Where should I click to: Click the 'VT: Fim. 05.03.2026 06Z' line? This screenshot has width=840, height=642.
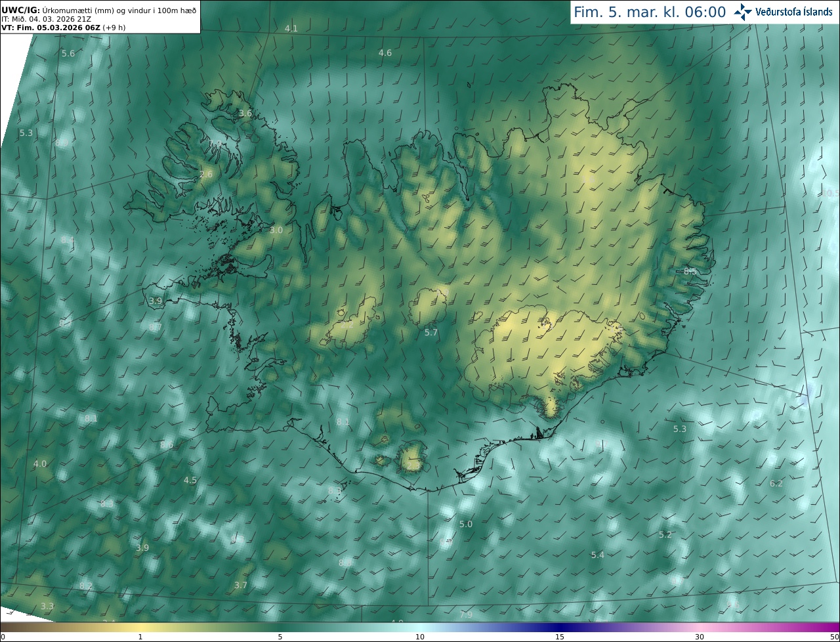click(65, 28)
